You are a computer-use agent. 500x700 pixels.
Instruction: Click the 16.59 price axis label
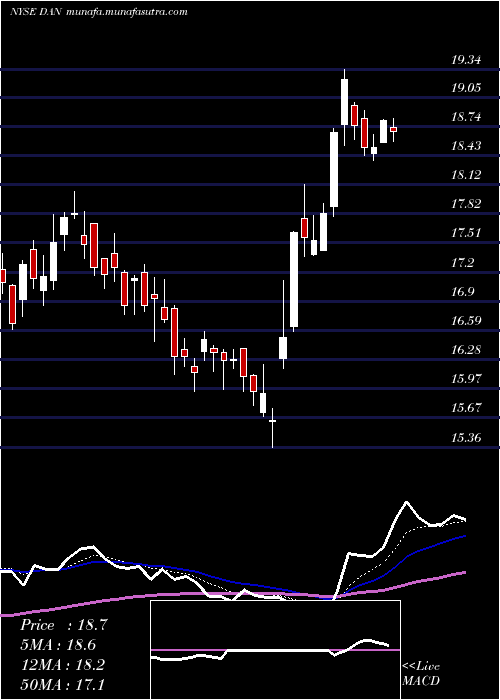pos(466,321)
